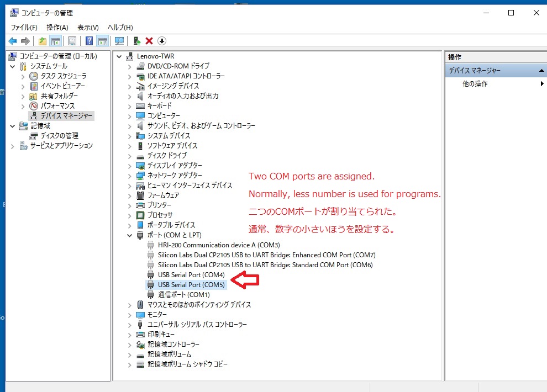Click the Properties toolbar icon

pyautogui.click(x=72, y=41)
